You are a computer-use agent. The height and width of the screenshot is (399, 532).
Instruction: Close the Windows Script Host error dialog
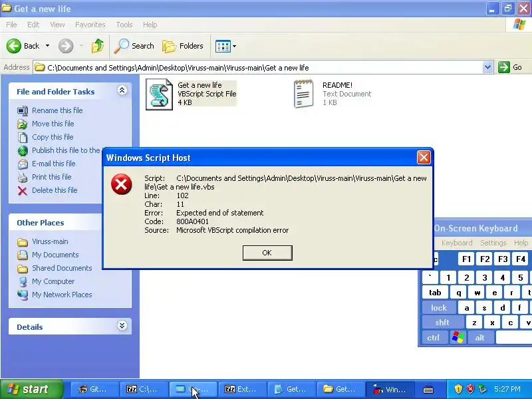424,157
